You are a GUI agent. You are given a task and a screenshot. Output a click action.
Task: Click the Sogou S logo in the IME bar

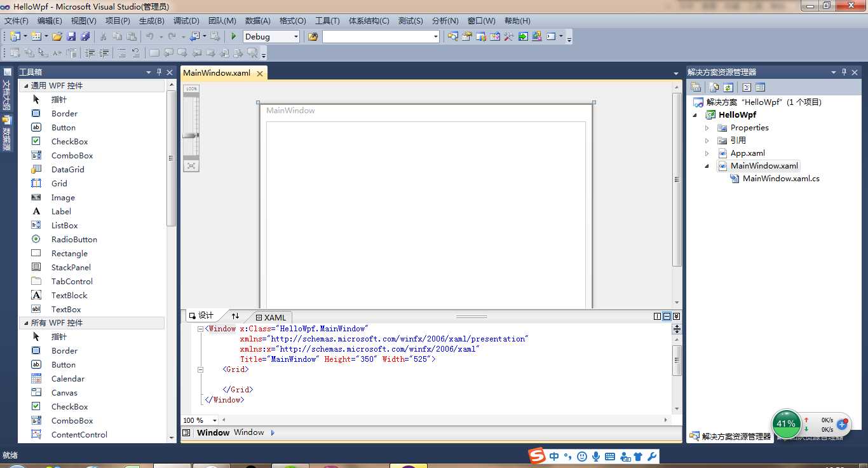538,456
